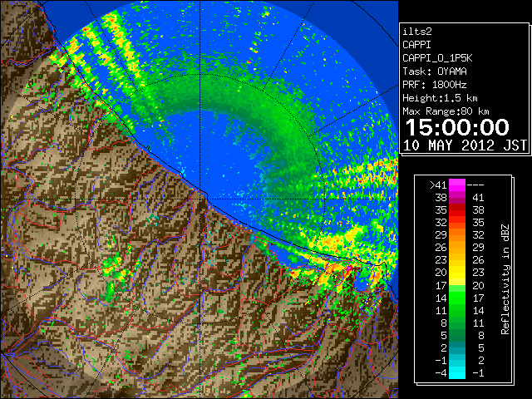Pick the yellow 20-23 dBZ legend band
Viewport: 532px width, 399px height.
click(x=457, y=273)
